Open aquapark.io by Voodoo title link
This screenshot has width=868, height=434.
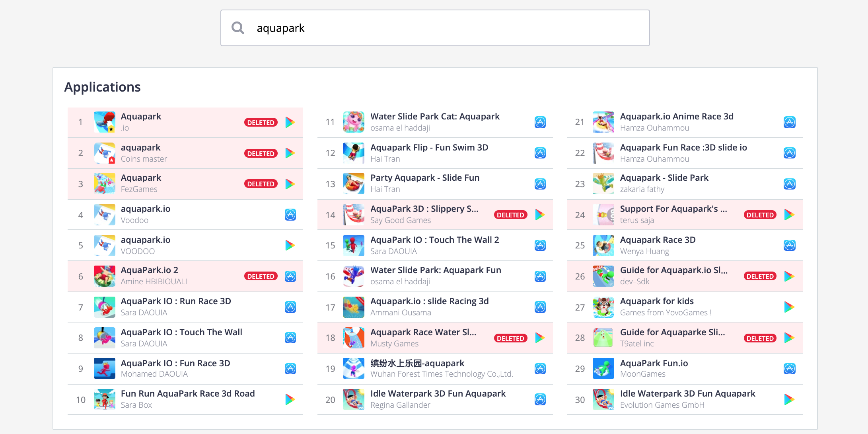(146, 209)
